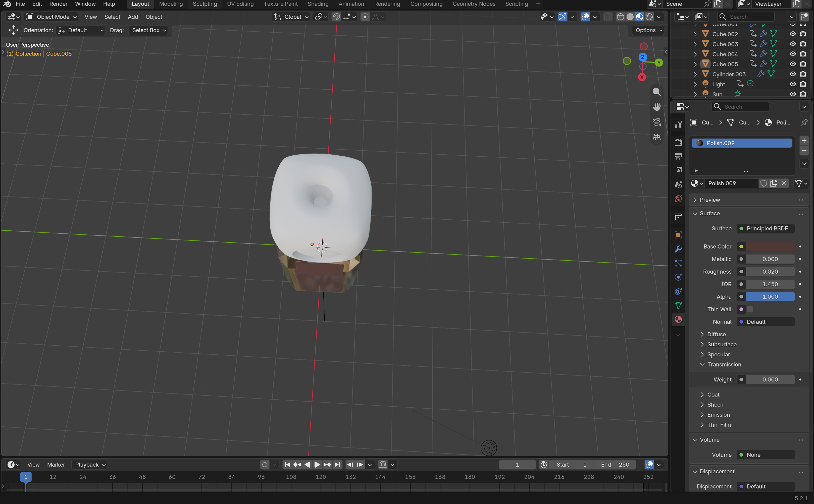Open the Render menu
Screen dimensions: 814x504
coord(58,4)
